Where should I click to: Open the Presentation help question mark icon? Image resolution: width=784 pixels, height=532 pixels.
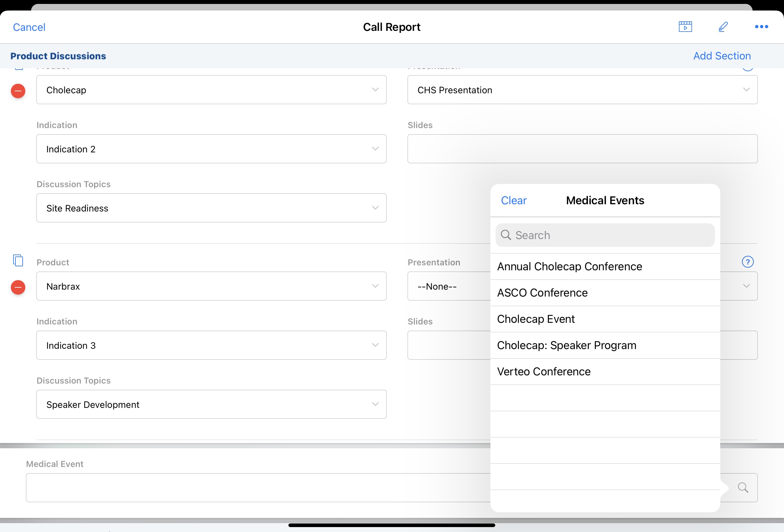pos(747,262)
